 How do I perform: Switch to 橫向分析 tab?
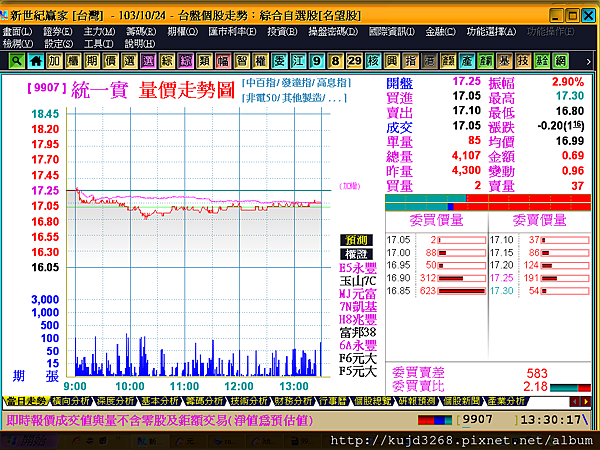click(x=72, y=401)
